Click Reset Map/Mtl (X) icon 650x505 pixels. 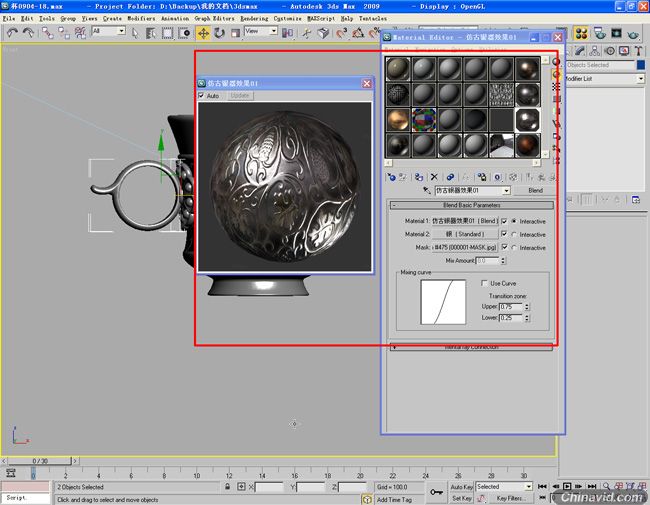click(434, 177)
